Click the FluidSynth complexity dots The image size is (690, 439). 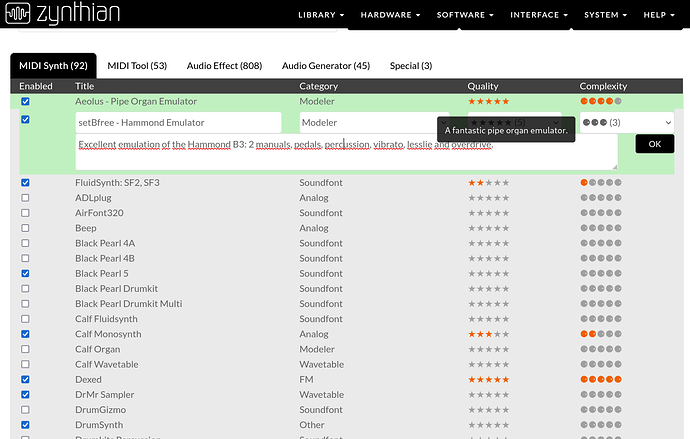click(x=601, y=183)
